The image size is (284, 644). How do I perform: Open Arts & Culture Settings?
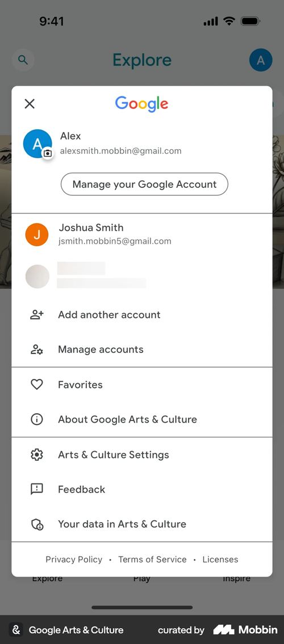tap(142, 454)
